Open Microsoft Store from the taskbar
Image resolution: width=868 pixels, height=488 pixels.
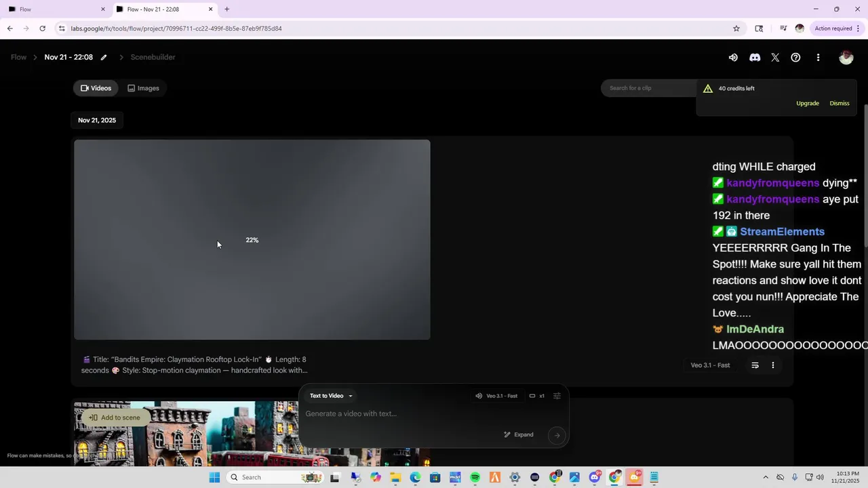435,478
